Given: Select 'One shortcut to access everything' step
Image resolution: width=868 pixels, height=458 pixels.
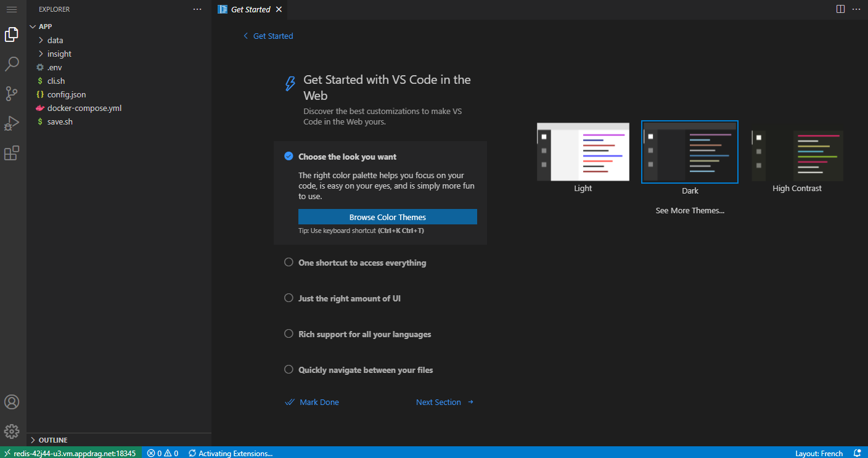Looking at the screenshot, I should coord(362,263).
